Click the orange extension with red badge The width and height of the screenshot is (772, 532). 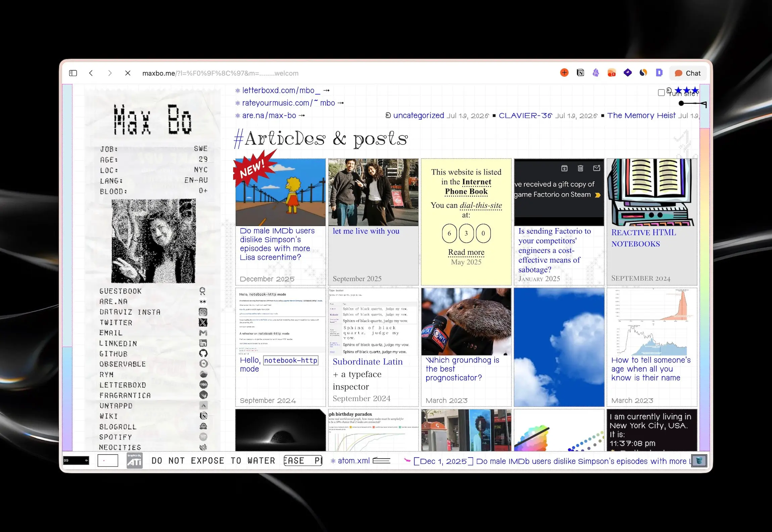(x=612, y=73)
